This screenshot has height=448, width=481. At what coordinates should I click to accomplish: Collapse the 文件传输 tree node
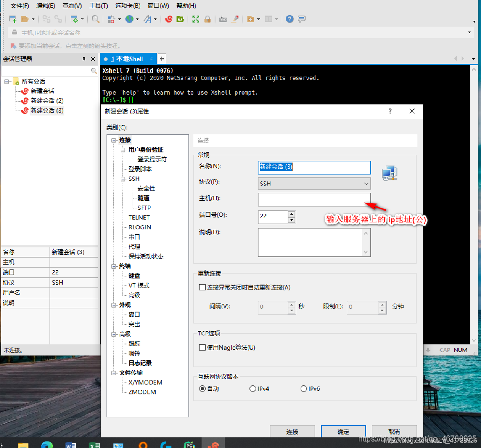(x=114, y=373)
